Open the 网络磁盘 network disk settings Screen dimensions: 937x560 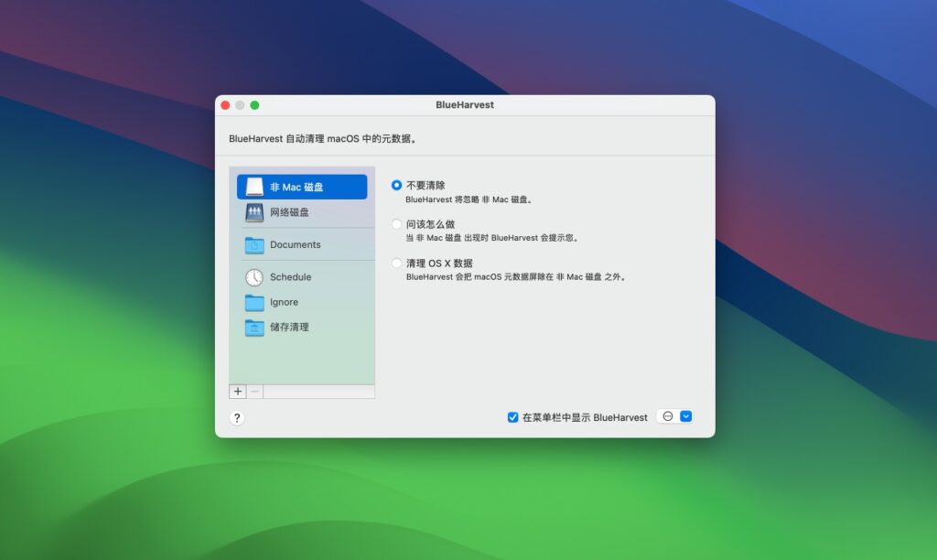pos(254,212)
